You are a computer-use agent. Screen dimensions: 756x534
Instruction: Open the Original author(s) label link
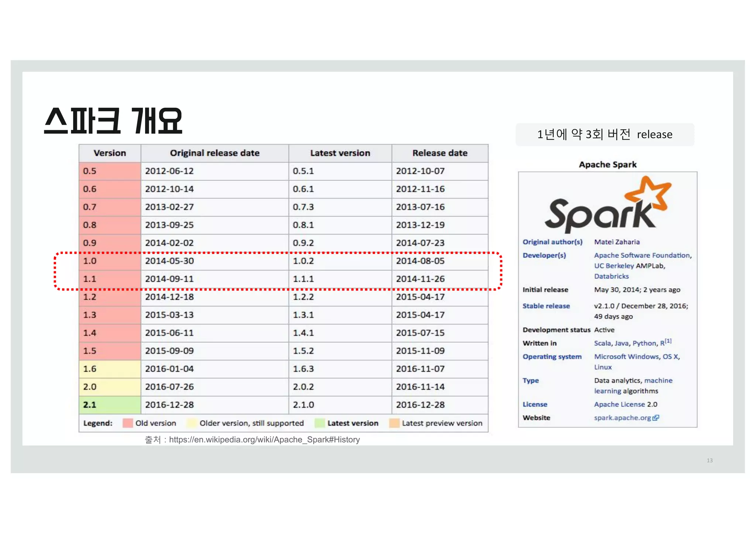coord(552,242)
